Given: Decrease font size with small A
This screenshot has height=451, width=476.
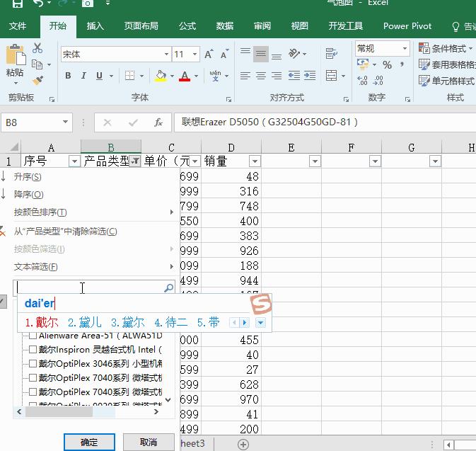Looking at the screenshot, I should pyautogui.click(x=225, y=55).
